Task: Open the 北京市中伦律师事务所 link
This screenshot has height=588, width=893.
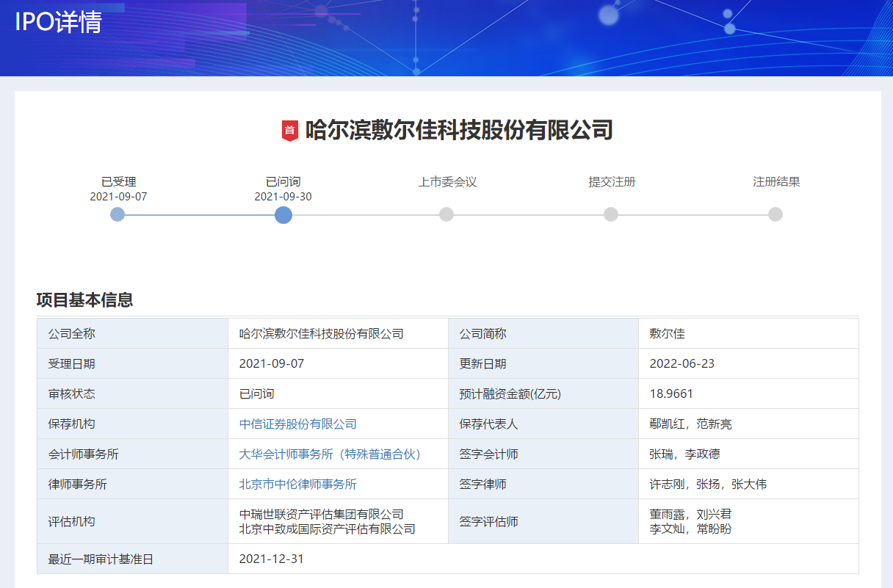Action: coord(298,484)
